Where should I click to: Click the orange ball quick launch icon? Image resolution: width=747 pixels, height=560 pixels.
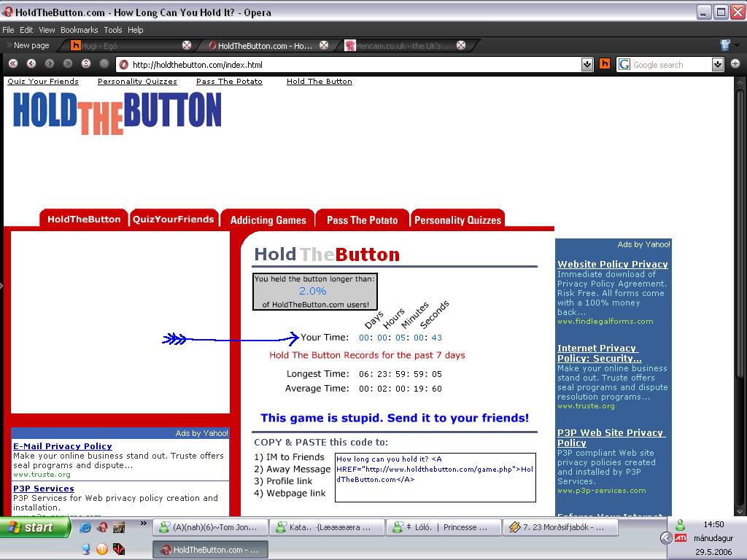click(102, 549)
